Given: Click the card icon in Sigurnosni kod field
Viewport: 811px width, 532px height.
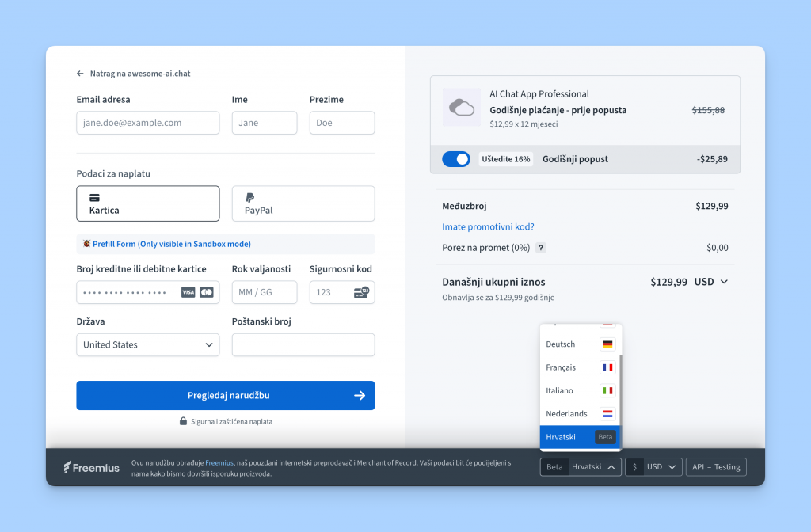Looking at the screenshot, I should tap(362, 293).
